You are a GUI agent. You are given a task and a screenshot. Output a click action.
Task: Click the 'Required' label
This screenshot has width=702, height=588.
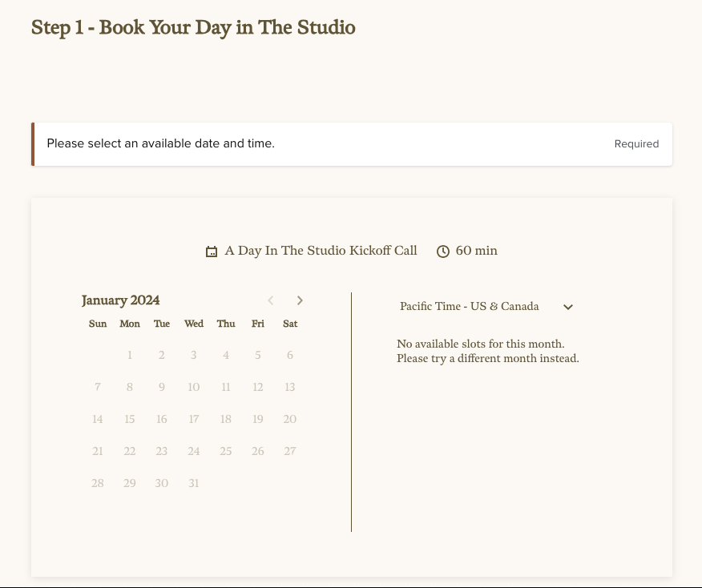[636, 144]
